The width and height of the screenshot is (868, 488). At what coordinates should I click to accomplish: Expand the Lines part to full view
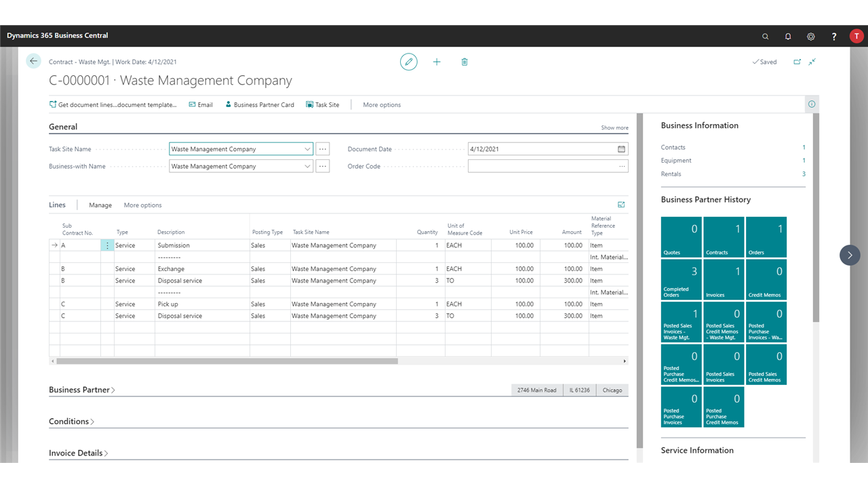[x=621, y=205]
